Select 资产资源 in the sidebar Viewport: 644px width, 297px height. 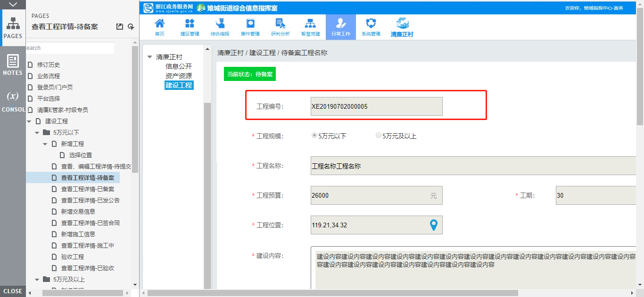pos(179,76)
